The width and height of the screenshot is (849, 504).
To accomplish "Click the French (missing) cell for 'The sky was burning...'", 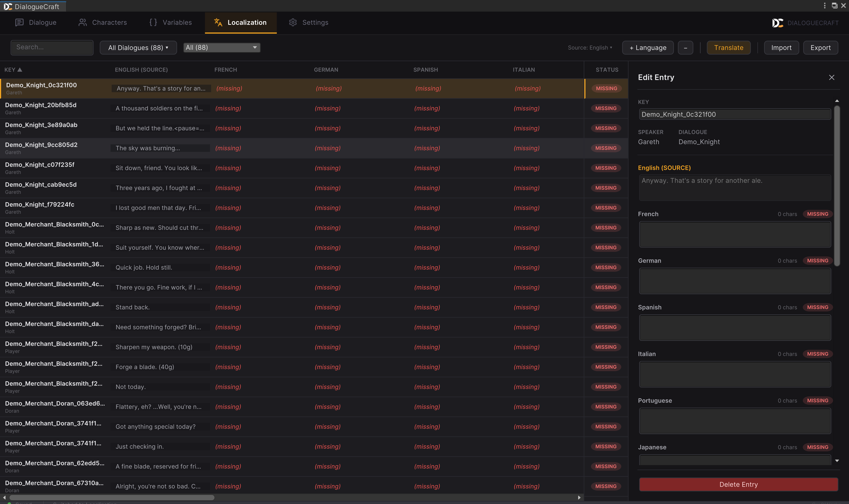I will 228,148.
